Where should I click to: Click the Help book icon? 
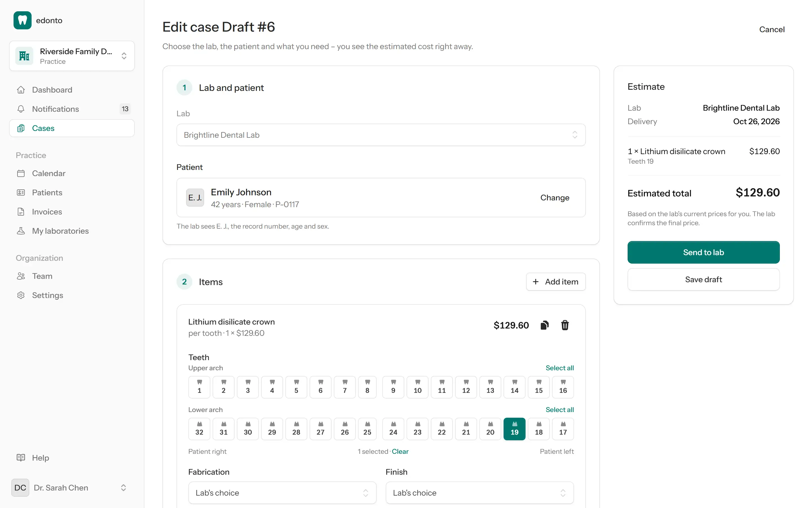click(x=21, y=457)
